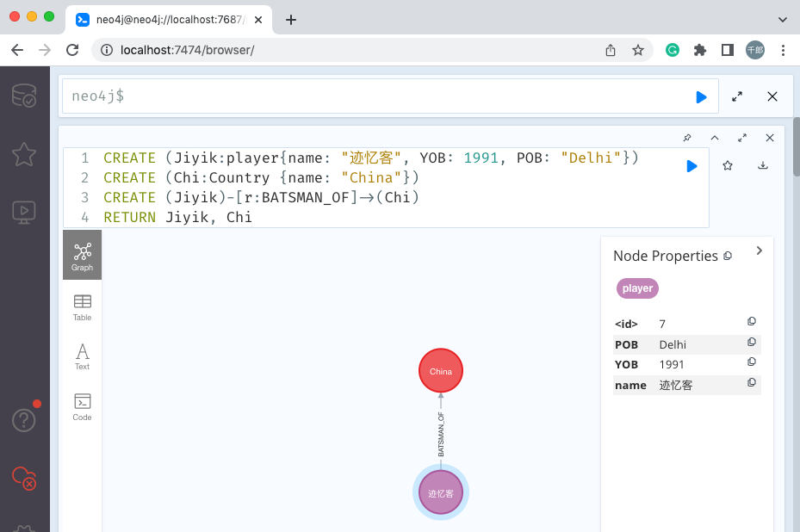Close the result frame
800x532 pixels.
[770, 138]
